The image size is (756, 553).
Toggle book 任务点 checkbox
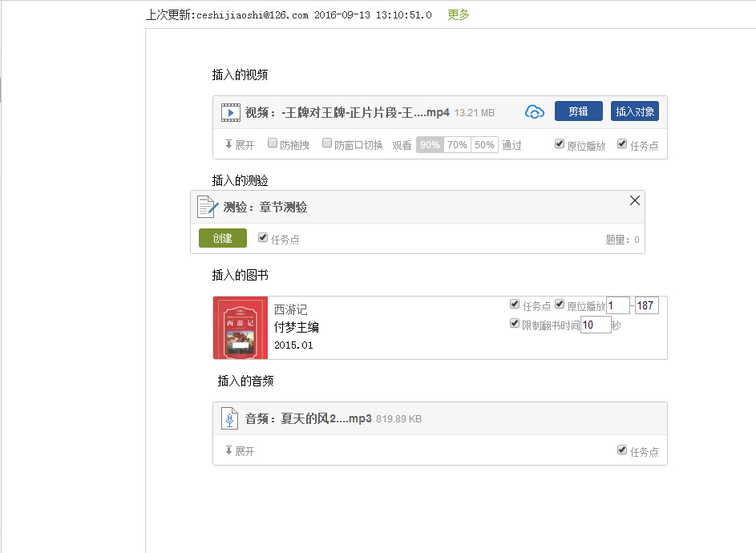pos(515,304)
